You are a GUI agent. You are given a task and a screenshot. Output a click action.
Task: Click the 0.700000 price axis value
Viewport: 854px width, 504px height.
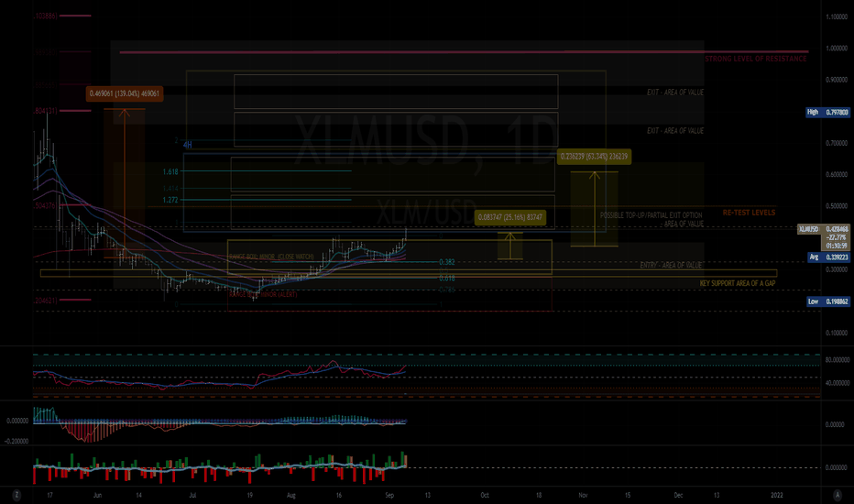(837, 143)
